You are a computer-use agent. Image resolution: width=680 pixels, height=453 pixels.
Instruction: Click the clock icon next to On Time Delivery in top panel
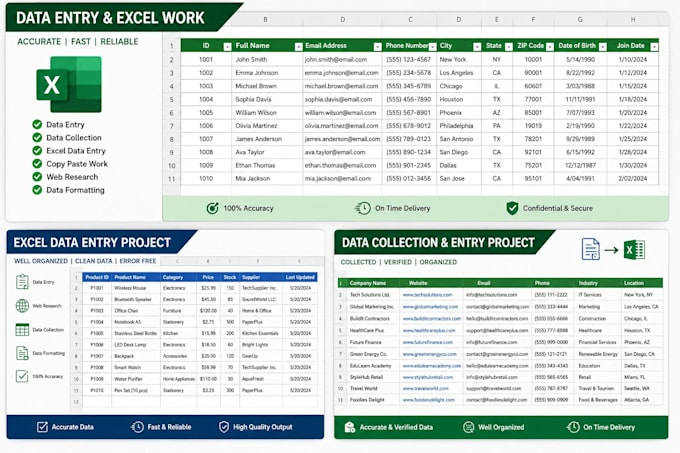363,208
